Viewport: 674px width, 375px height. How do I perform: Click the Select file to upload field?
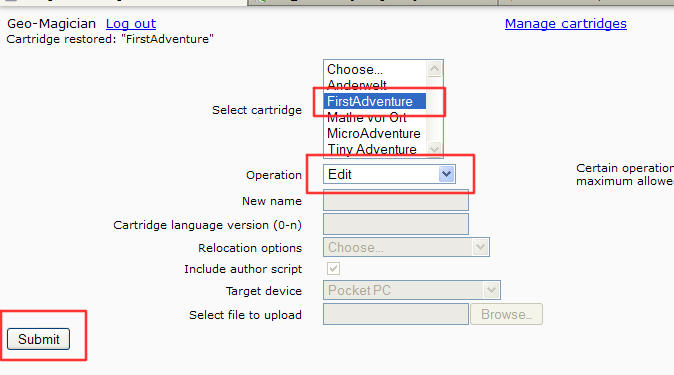point(396,314)
